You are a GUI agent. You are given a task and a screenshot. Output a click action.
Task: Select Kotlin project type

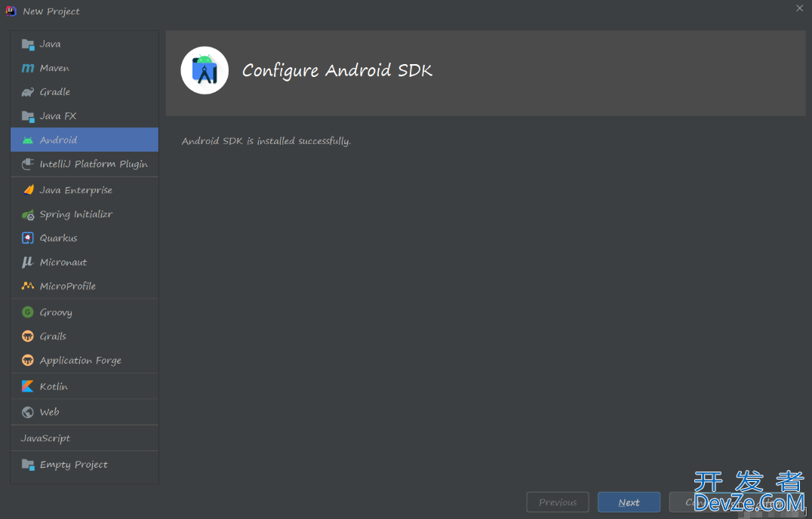85,386
